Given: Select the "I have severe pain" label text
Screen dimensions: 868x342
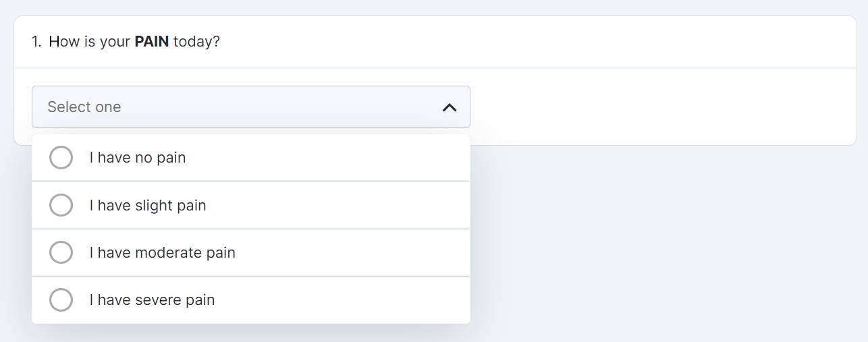Looking at the screenshot, I should pos(153,300).
